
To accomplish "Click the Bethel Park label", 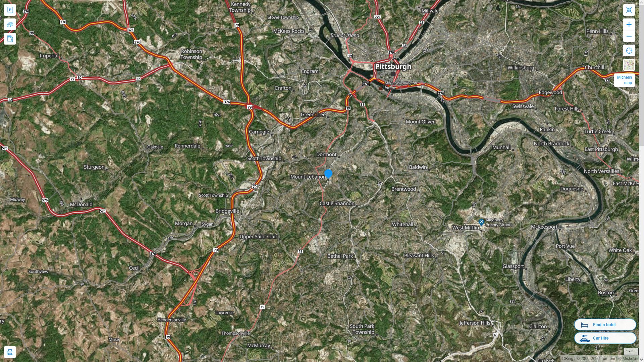I will point(340,256).
